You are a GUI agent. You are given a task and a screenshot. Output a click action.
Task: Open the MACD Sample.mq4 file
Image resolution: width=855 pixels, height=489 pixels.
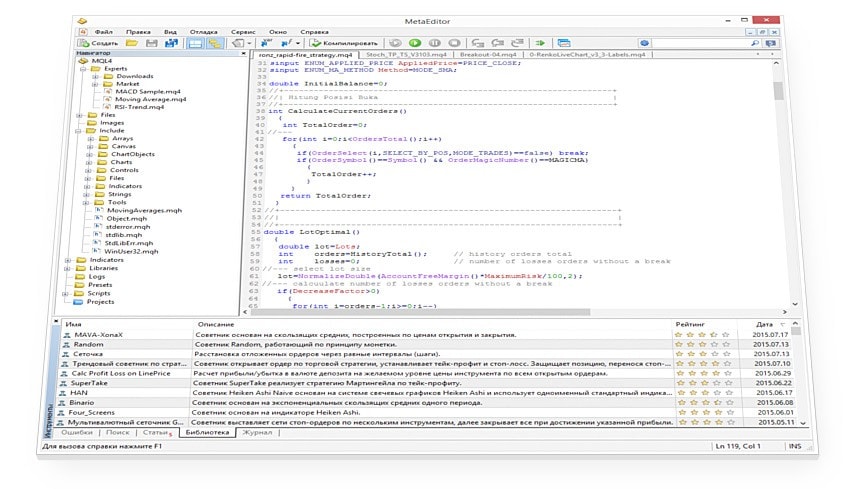point(146,92)
